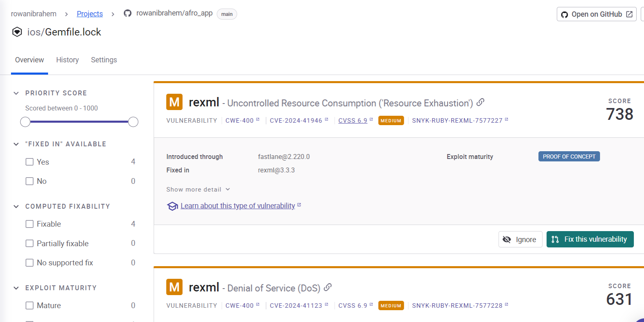Click the priority score slider track

pos(79,122)
